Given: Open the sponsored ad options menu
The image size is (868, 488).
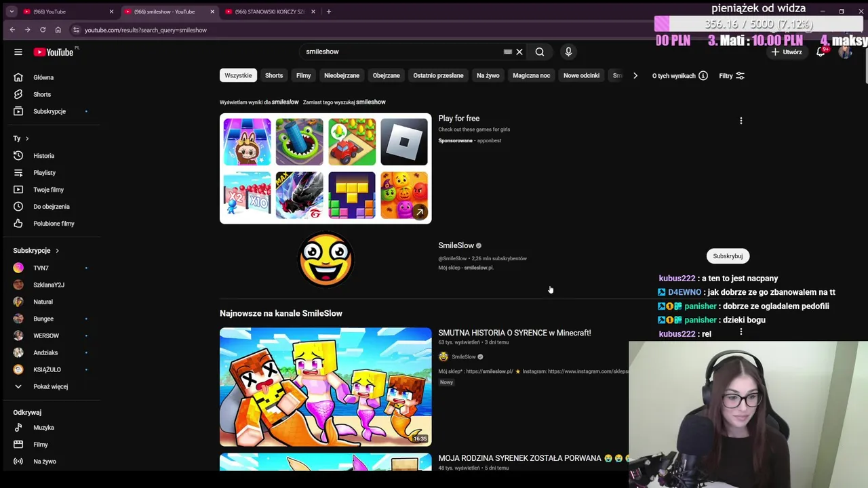Looking at the screenshot, I should click(x=741, y=121).
